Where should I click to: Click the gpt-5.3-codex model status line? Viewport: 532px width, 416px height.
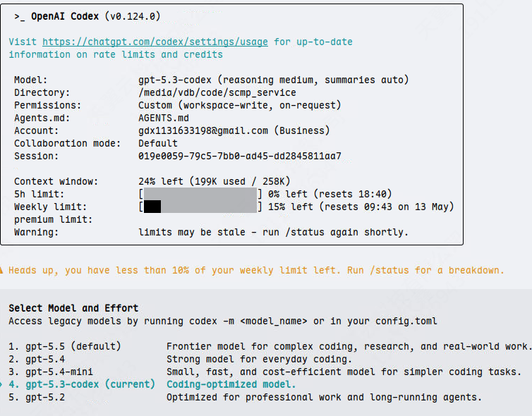(274, 80)
